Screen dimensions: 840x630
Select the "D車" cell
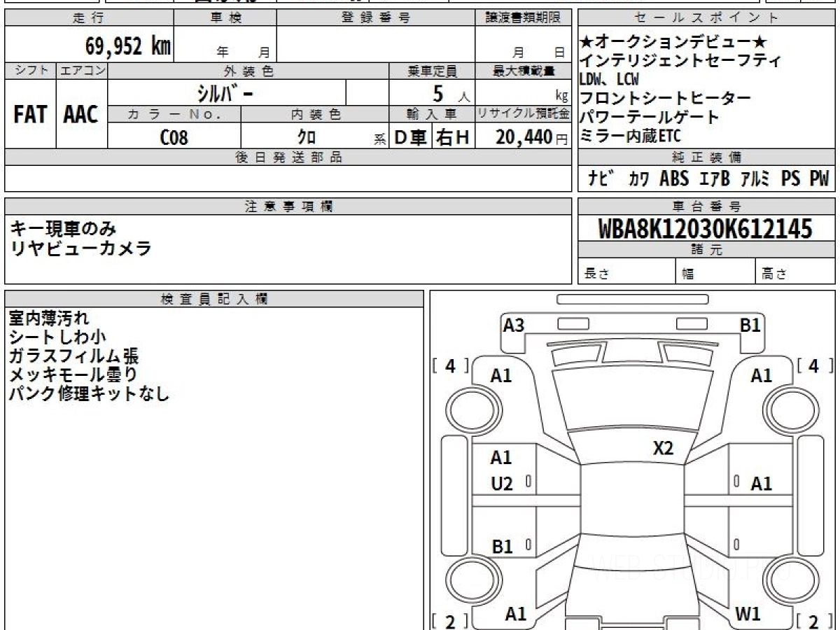coord(411,137)
